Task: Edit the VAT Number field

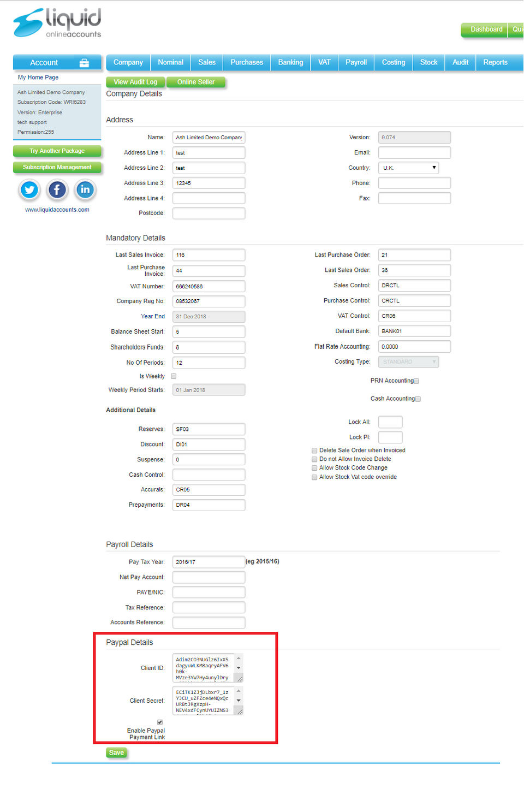Action: click(209, 286)
